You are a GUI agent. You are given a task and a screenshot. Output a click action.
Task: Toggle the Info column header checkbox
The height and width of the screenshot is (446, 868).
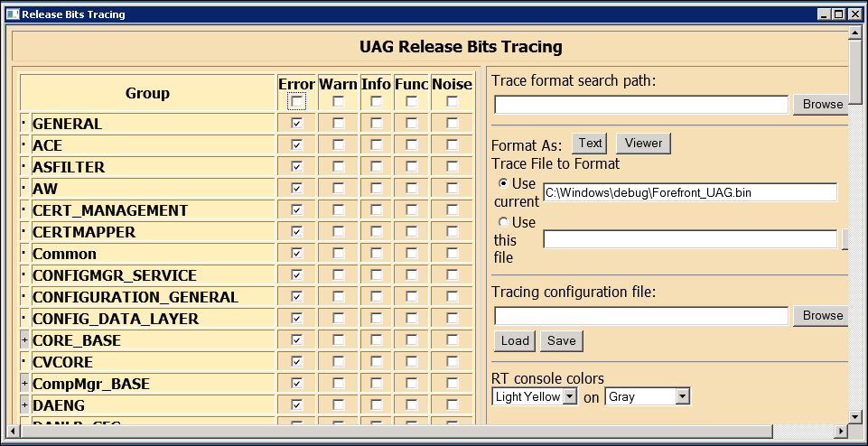pyautogui.click(x=377, y=101)
